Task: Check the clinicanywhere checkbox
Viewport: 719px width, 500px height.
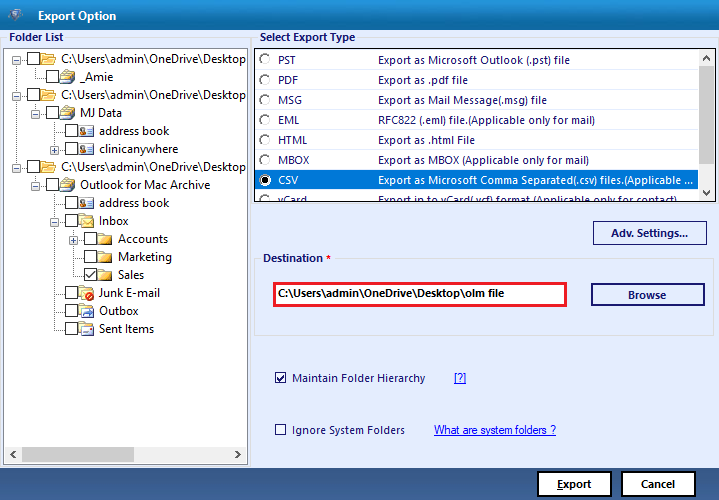Action: (x=71, y=149)
